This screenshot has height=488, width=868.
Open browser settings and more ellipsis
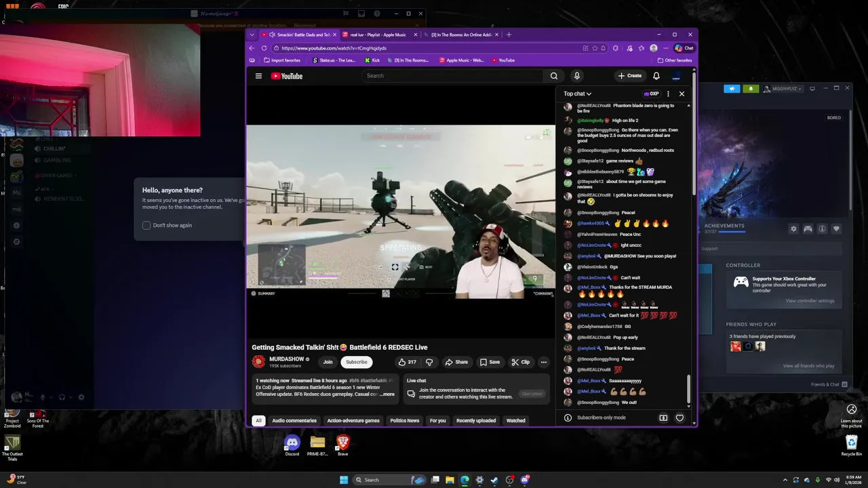tap(665, 48)
